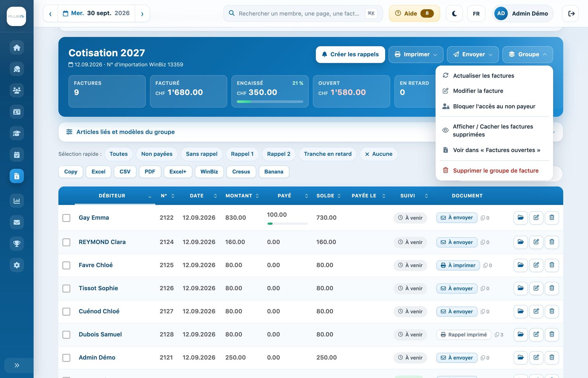Click the logout icon in top bar
Screen dimensions: 588x378
[571, 14]
